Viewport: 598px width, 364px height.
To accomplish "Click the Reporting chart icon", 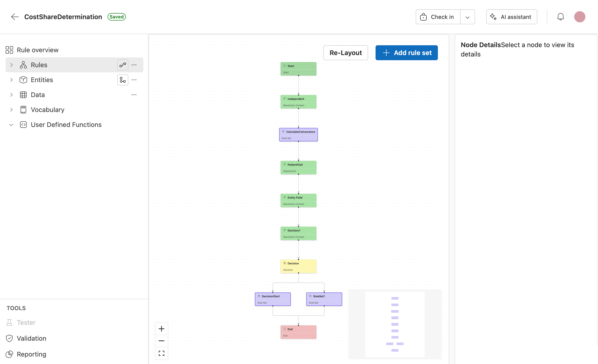I will (9, 354).
